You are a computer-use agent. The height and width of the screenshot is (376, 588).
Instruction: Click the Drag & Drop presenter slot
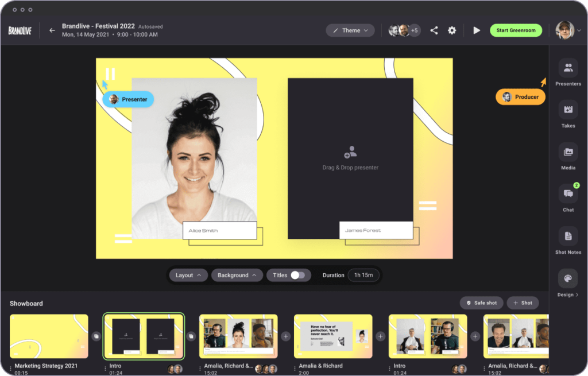tap(350, 158)
